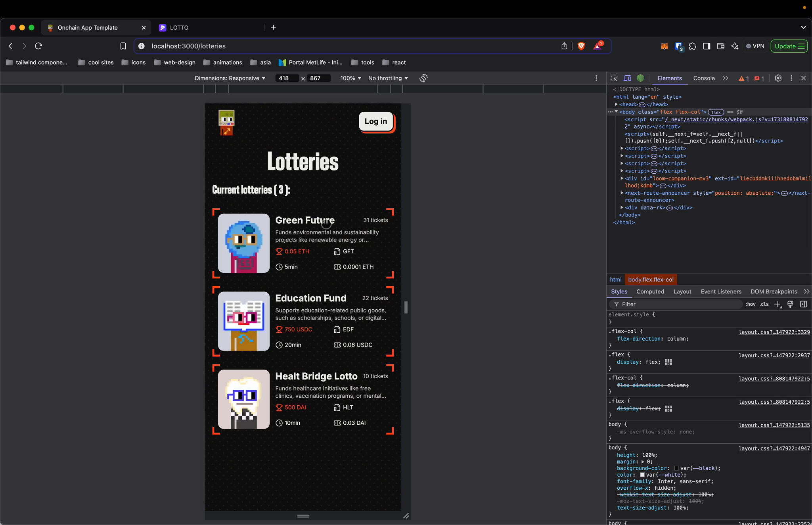Open the DevTools customize three-dot menu
The height and width of the screenshot is (525, 812).
point(791,78)
